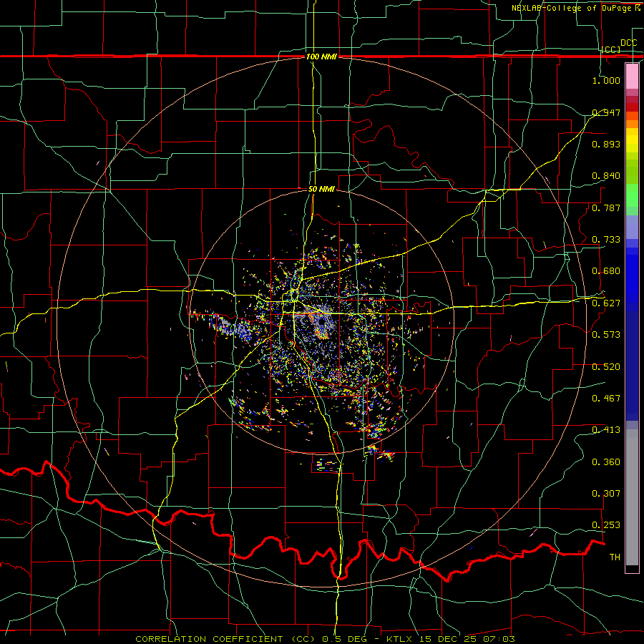644x644 pixels.
Task: Select the 50 NMI range ring label
Action: (x=321, y=189)
